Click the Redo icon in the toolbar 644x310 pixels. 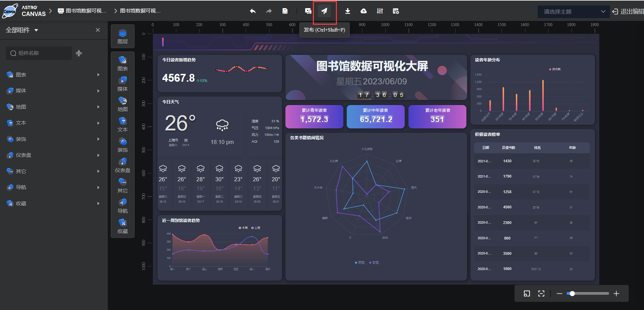click(268, 11)
